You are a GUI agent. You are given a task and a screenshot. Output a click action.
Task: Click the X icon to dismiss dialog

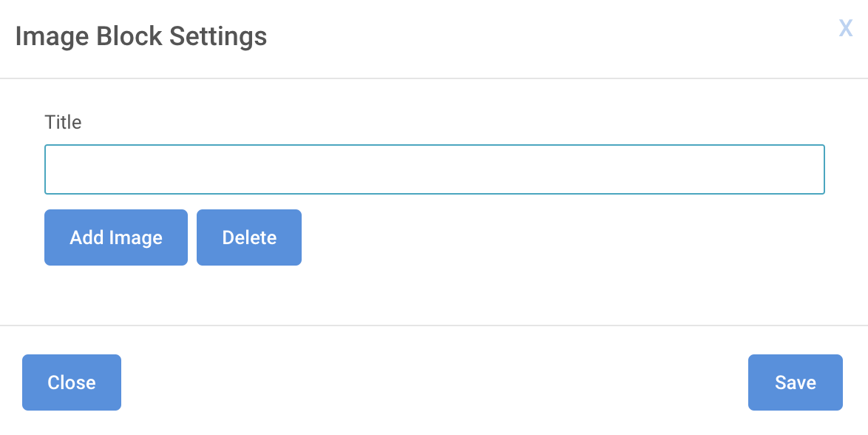click(x=845, y=27)
